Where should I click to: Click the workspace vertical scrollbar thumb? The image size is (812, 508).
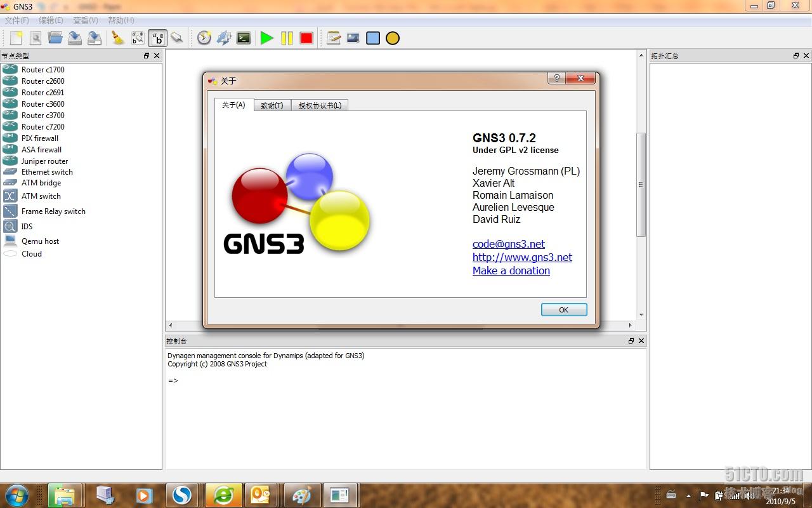(x=641, y=184)
